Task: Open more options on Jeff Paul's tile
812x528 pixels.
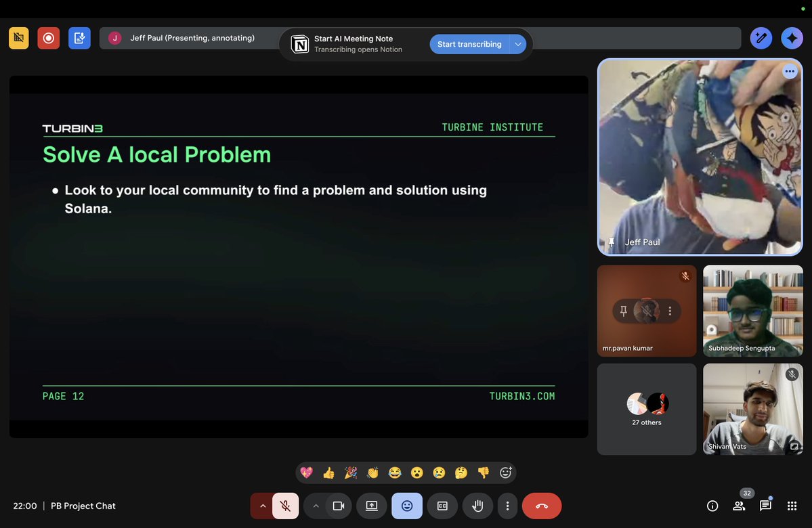Action: (790, 72)
